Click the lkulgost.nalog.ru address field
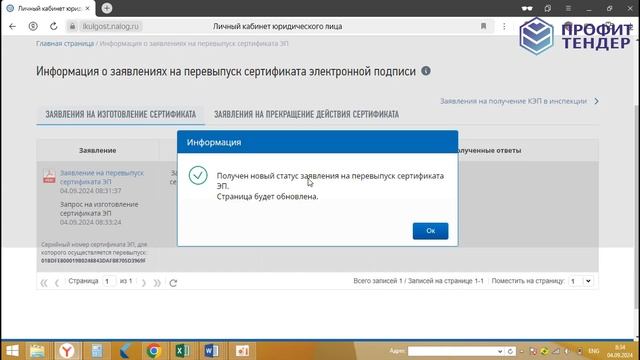 (x=111, y=26)
